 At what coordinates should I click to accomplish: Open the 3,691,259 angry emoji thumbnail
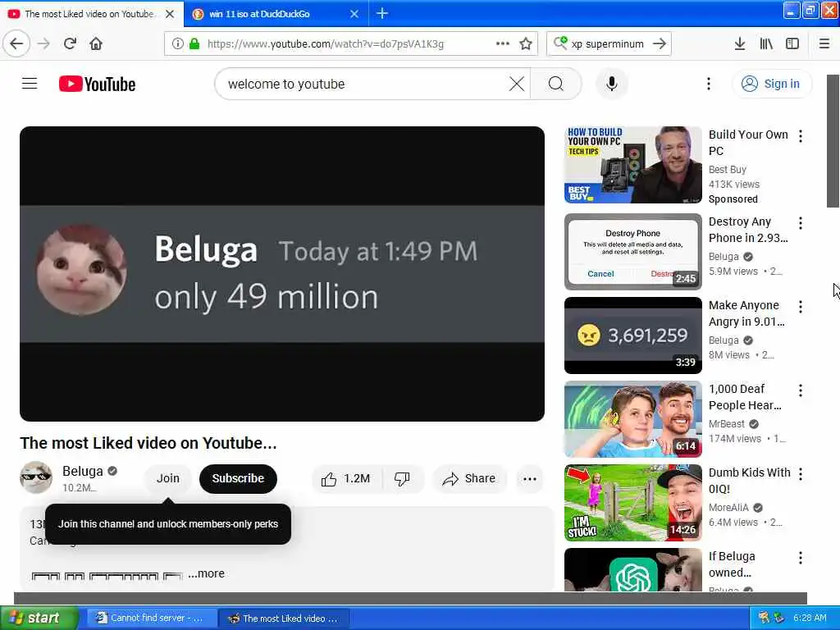[x=632, y=336]
